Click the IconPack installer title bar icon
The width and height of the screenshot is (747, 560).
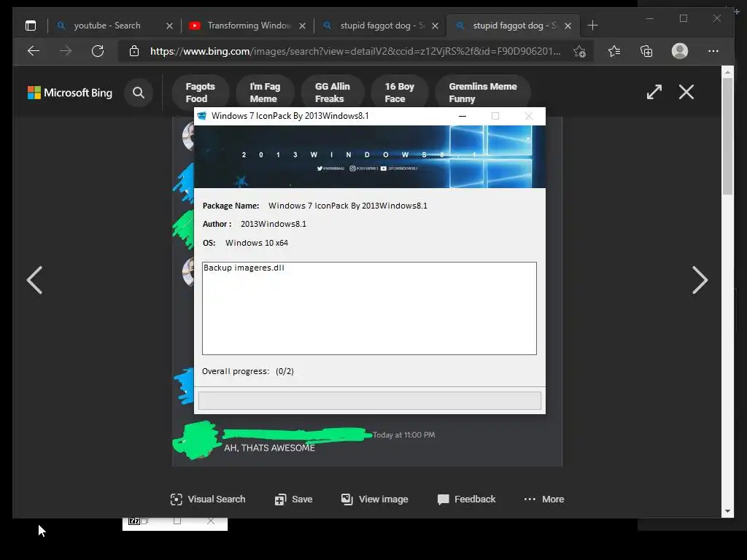(x=202, y=116)
